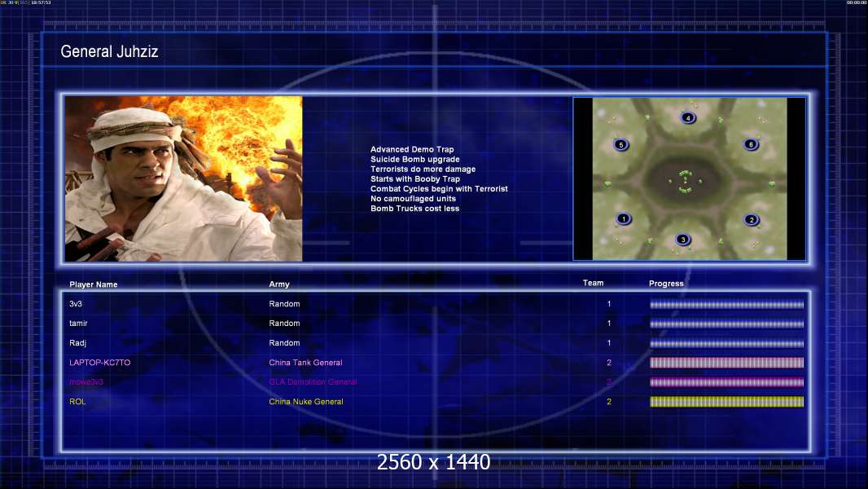Click team number for ROL
868x489 pixels.
click(x=609, y=402)
